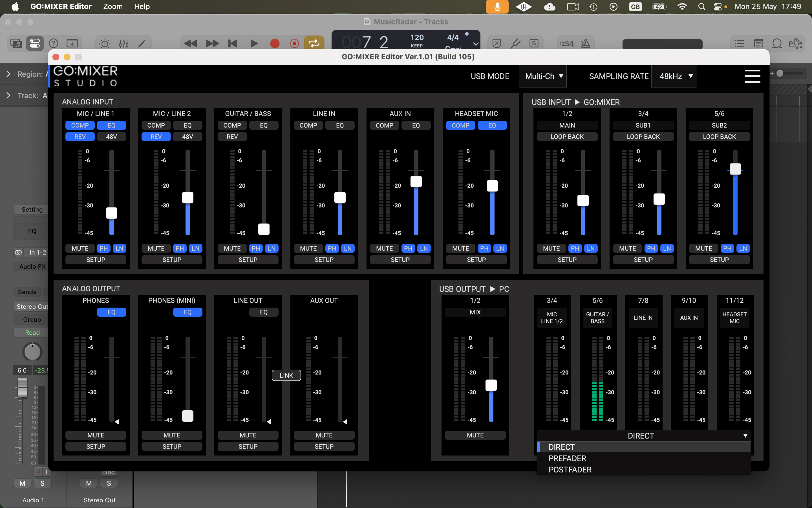Open the GO:MIXER Editor app menu
Screen dimensions: 812x508
[61, 6]
